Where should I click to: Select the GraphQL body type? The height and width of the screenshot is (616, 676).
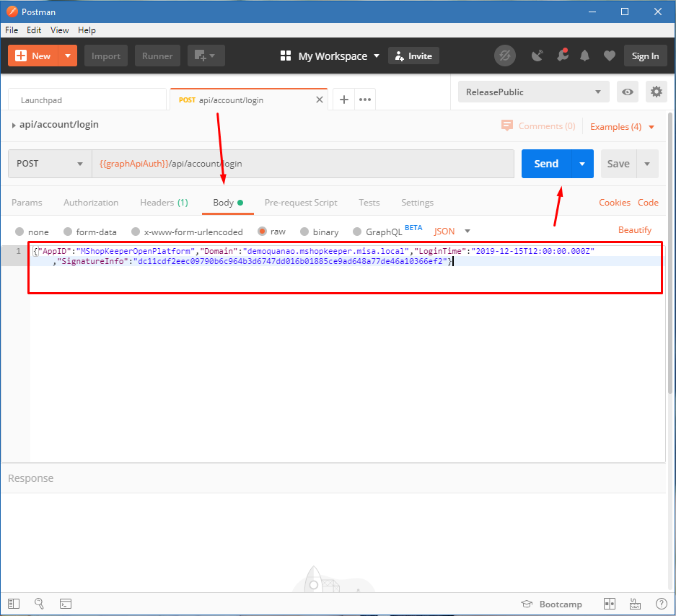point(357,232)
